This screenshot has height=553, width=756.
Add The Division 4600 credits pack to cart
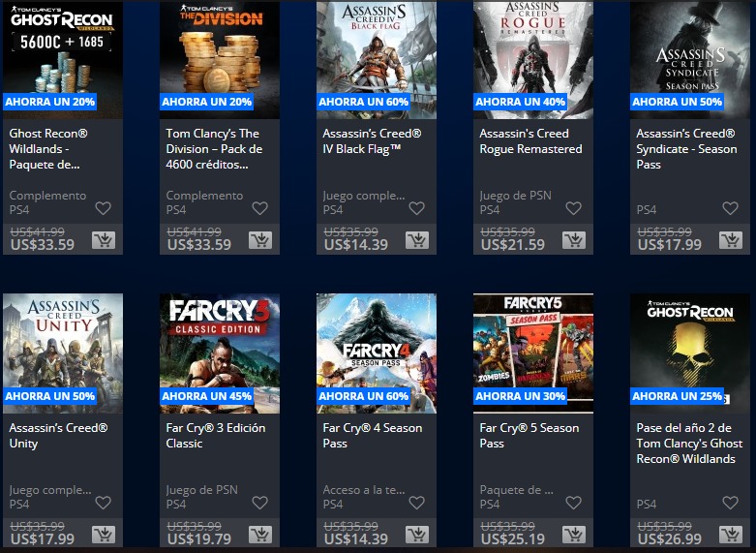point(260,240)
